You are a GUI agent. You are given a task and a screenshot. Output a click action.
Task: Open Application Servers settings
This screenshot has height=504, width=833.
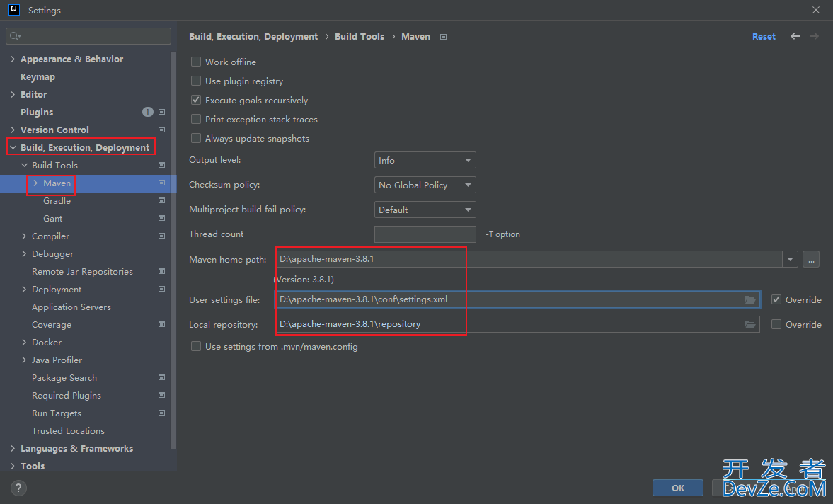pos(71,307)
